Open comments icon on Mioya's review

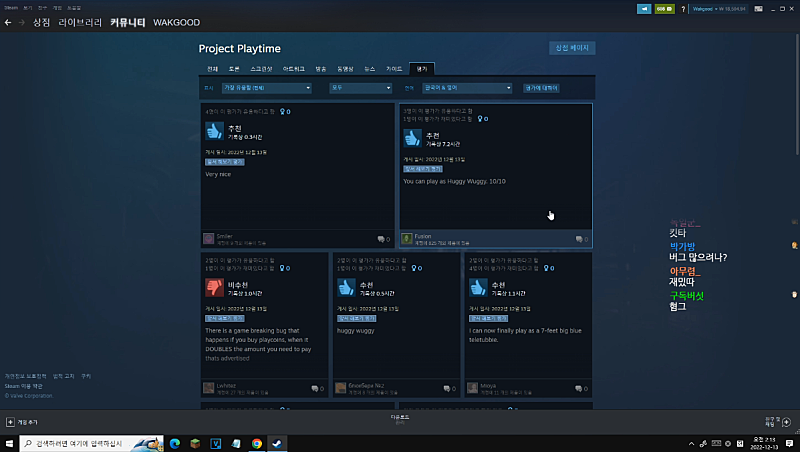(x=581, y=388)
